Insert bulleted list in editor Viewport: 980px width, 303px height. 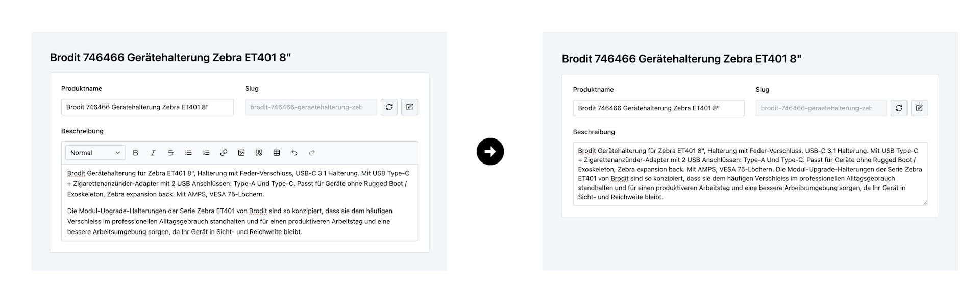click(x=188, y=153)
